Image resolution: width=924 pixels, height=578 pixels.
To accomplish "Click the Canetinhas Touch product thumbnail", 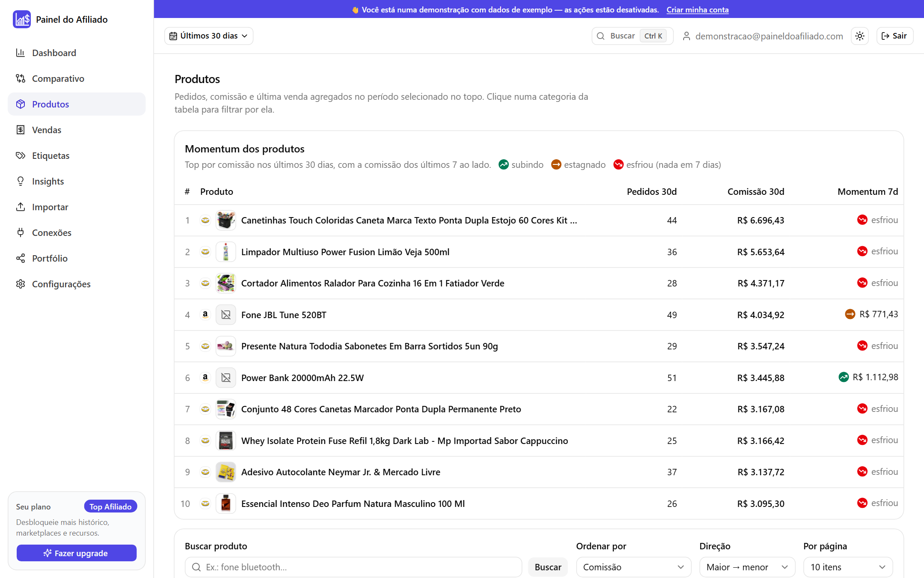I will click(x=226, y=220).
